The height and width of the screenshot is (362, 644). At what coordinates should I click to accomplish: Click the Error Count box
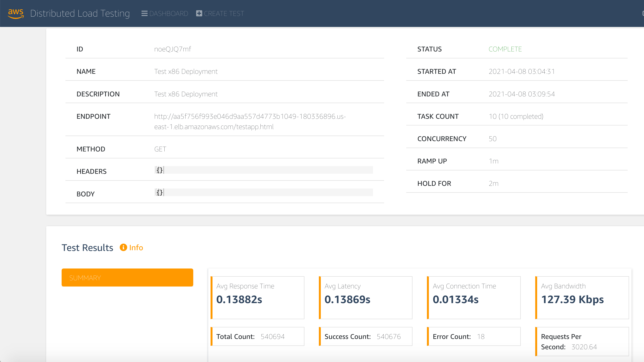474,336
